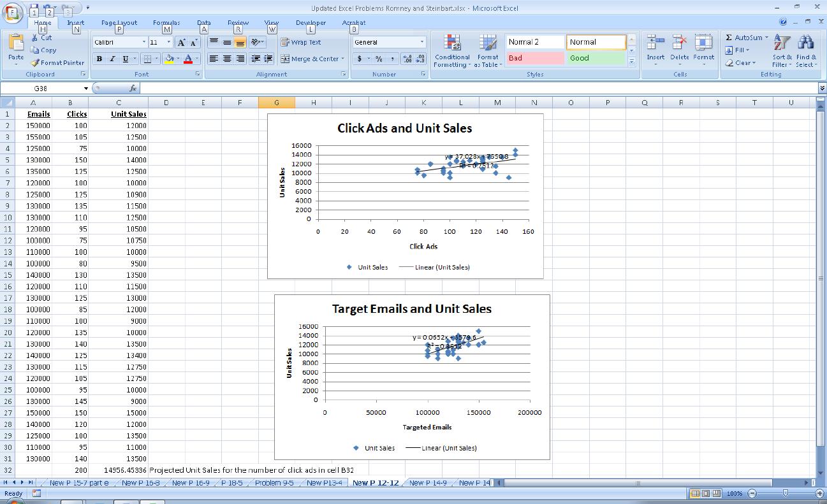Switch to the Page Layout tab
This screenshot has height=504, width=827.
click(119, 22)
